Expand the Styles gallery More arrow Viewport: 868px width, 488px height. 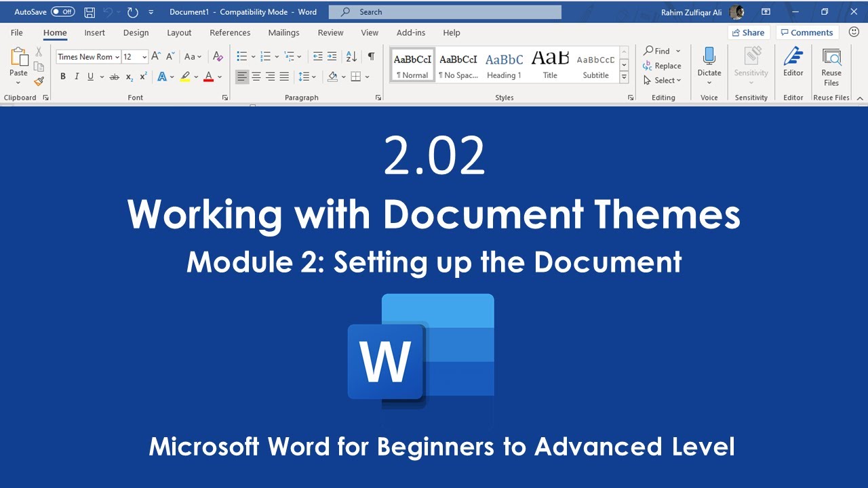pyautogui.click(x=624, y=77)
